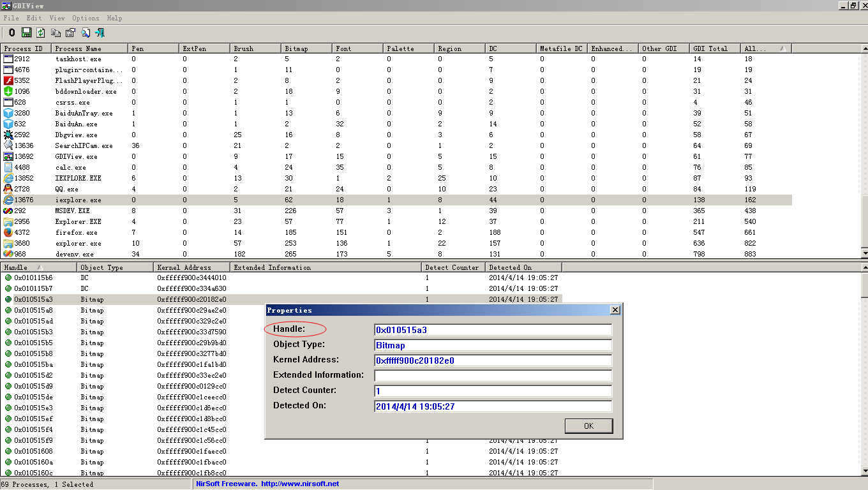
Task: Open the View menu
Action: pyautogui.click(x=57, y=18)
